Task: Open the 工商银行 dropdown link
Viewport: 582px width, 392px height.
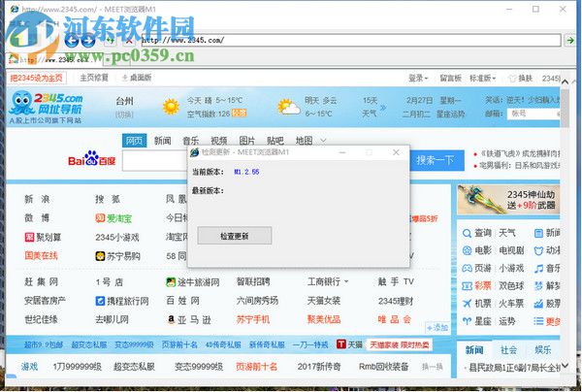Action: pos(328,281)
